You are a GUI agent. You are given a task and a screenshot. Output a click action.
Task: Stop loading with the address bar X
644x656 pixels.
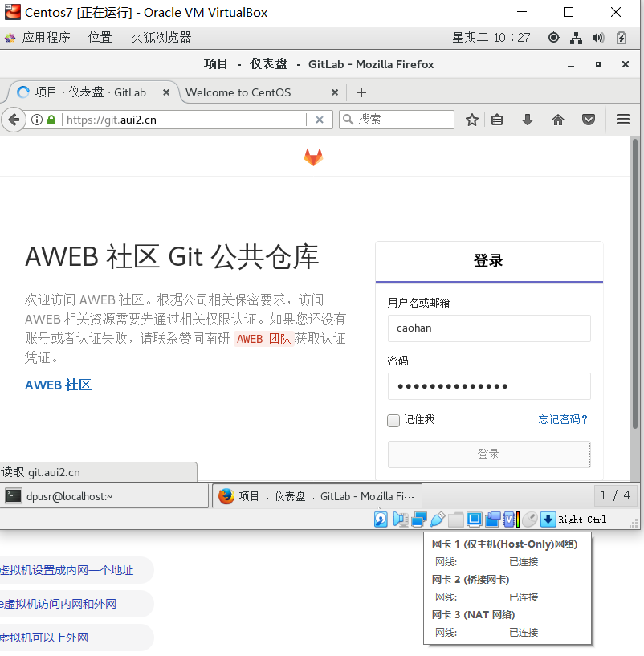pos(320,120)
